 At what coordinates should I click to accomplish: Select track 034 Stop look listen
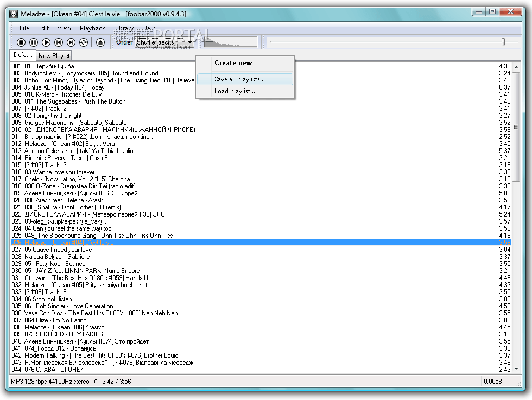[x=261, y=299]
